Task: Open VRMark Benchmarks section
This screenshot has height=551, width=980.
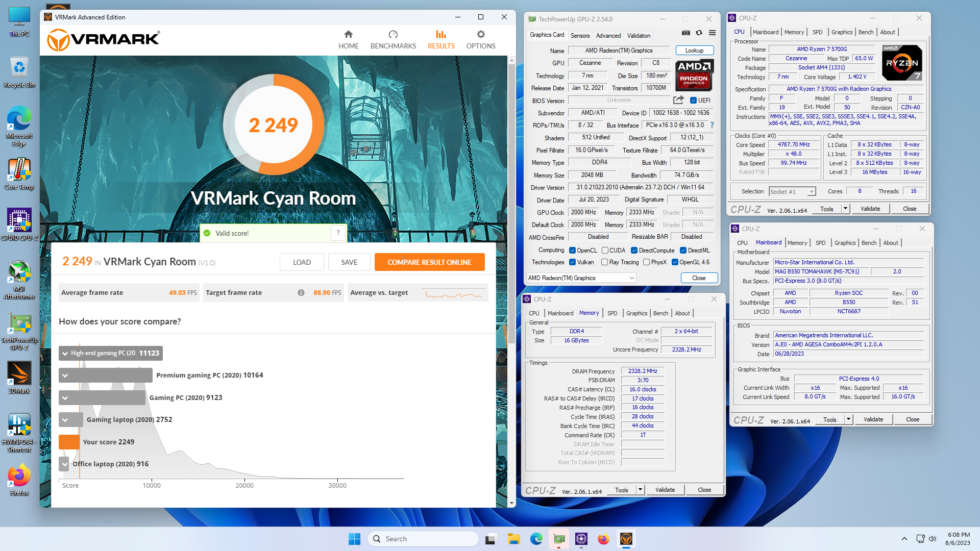Action: coord(393,39)
